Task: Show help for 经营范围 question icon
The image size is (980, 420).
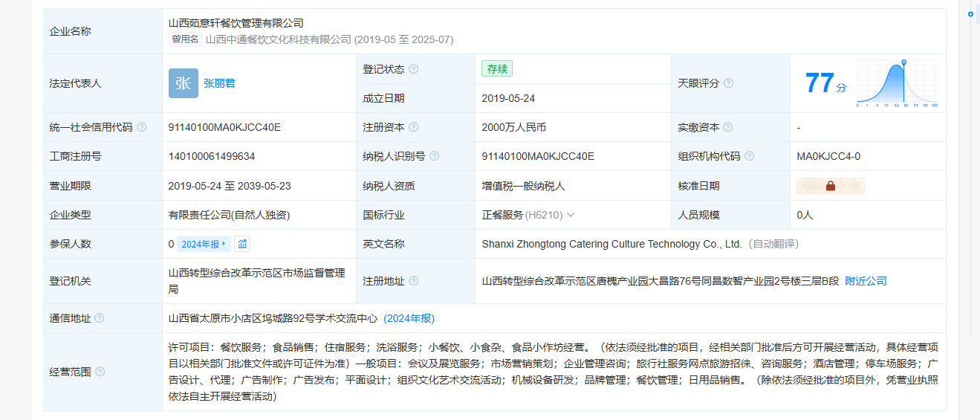Action: pos(100,372)
